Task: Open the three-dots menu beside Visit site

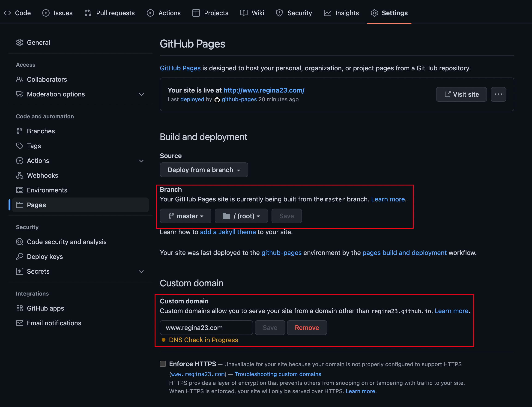Action: [x=498, y=94]
